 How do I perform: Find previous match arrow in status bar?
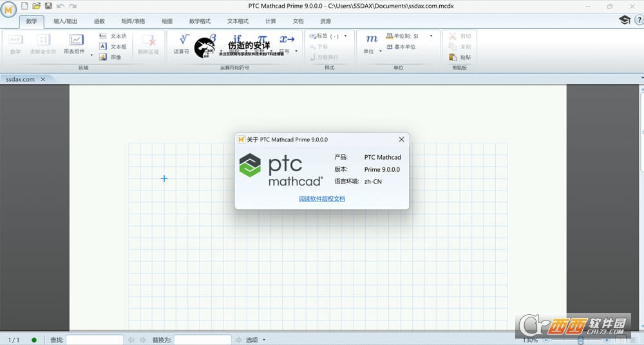131,340
